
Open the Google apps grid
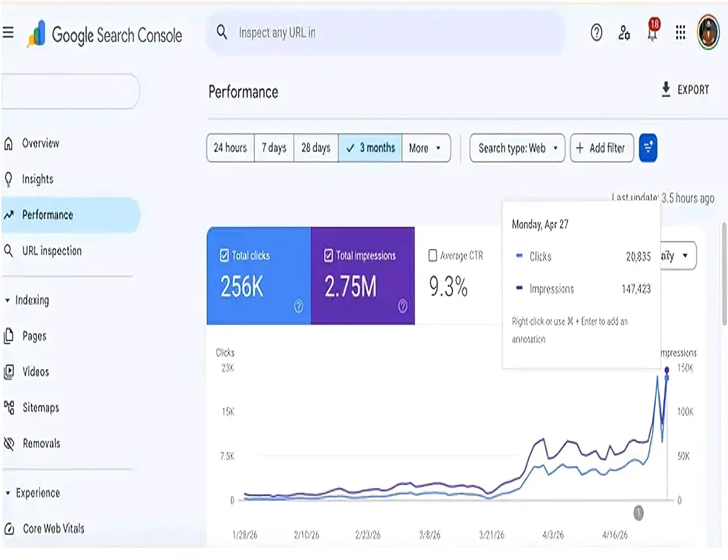point(680,32)
